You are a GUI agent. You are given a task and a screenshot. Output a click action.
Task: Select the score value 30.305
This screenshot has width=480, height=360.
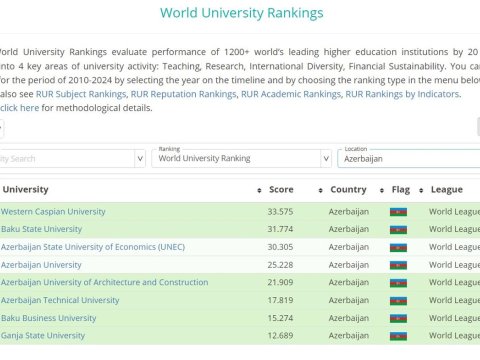280,247
